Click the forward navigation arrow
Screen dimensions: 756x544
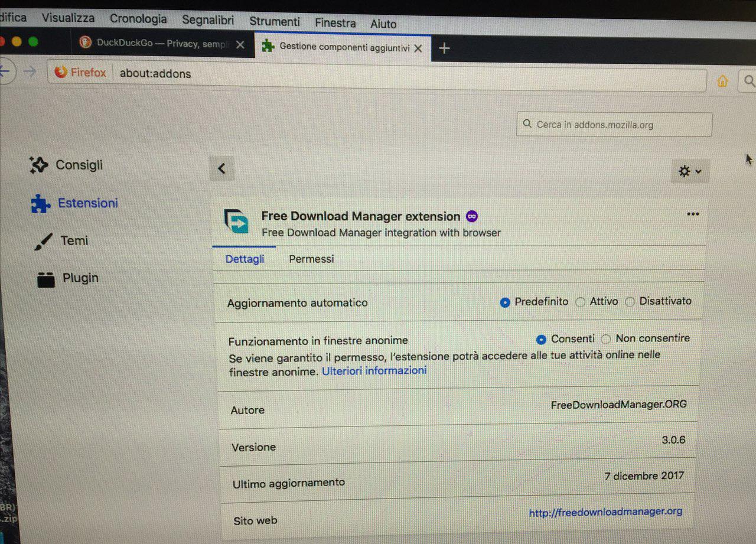[29, 71]
